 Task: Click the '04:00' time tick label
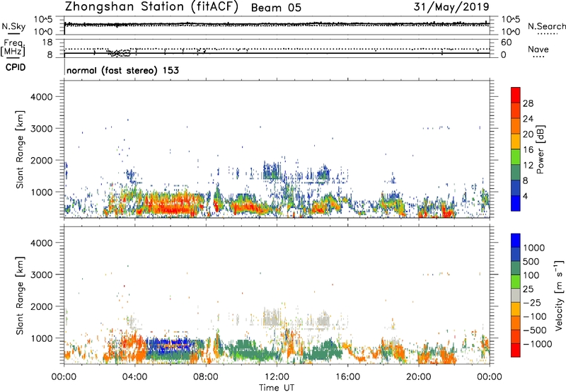135,377
